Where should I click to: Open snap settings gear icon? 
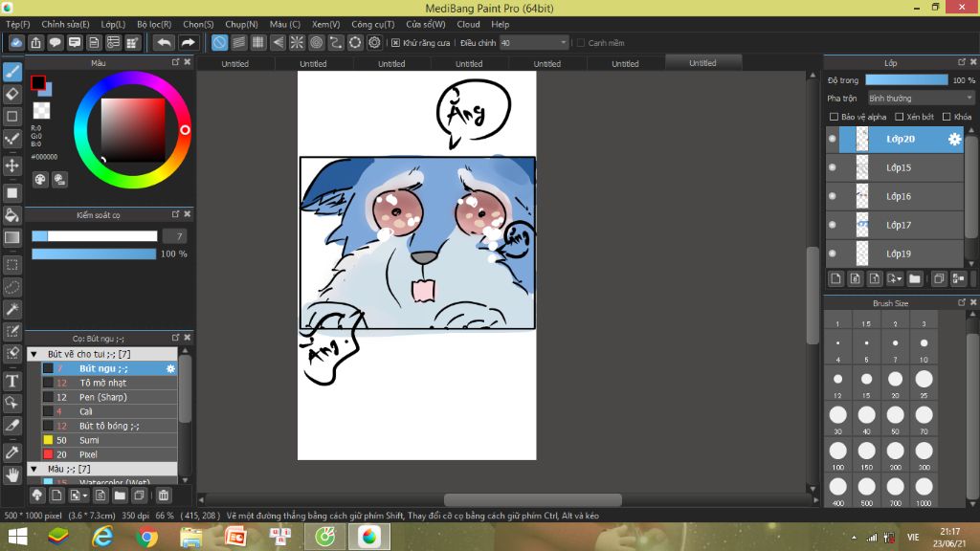[374, 42]
